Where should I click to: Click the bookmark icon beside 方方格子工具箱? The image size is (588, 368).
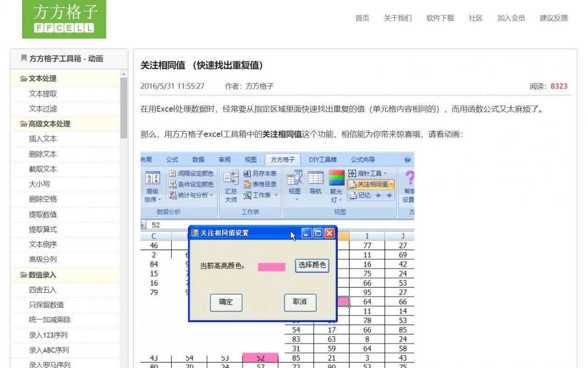pyautogui.click(x=24, y=58)
